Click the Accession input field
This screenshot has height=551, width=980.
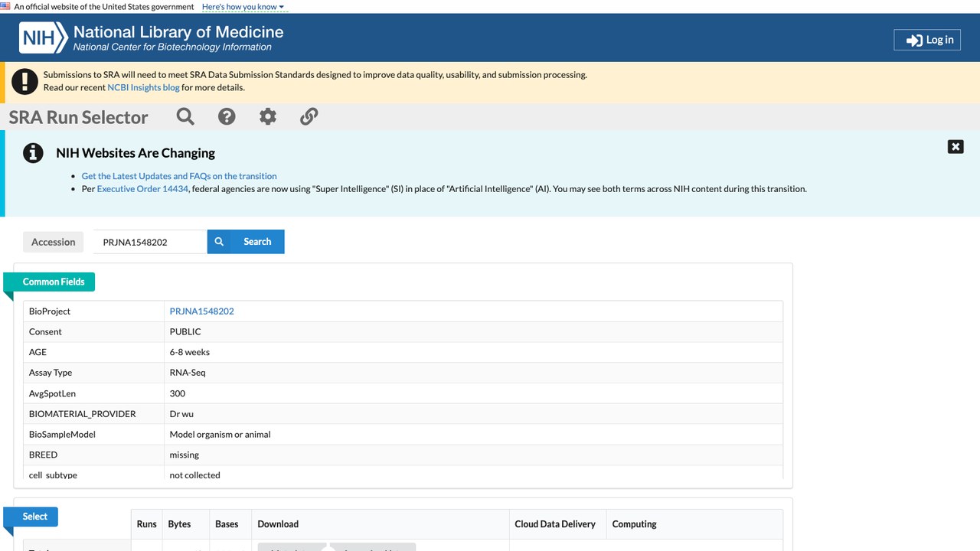(150, 242)
